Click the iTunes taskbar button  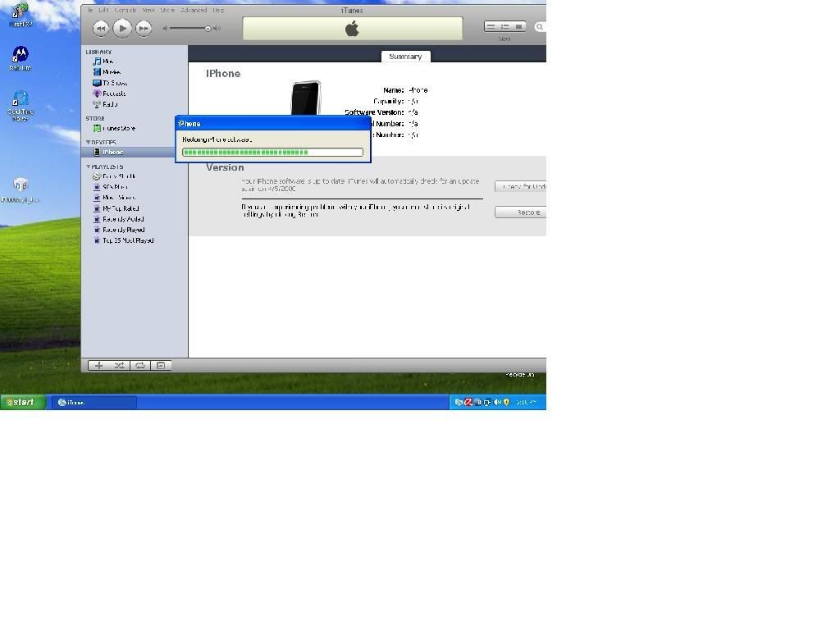94,402
